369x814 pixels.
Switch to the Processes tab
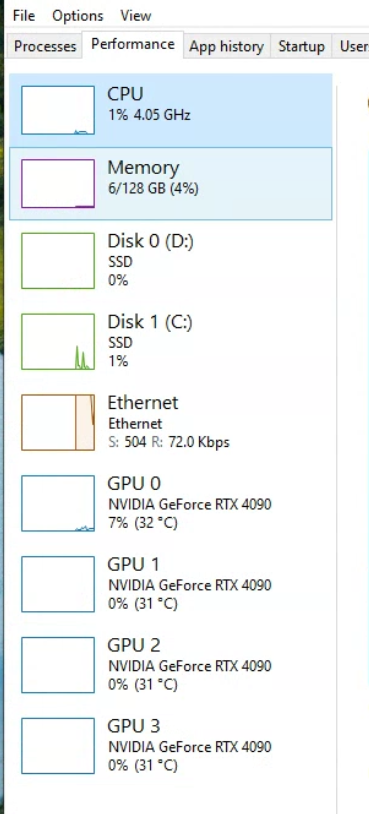click(45, 46)
